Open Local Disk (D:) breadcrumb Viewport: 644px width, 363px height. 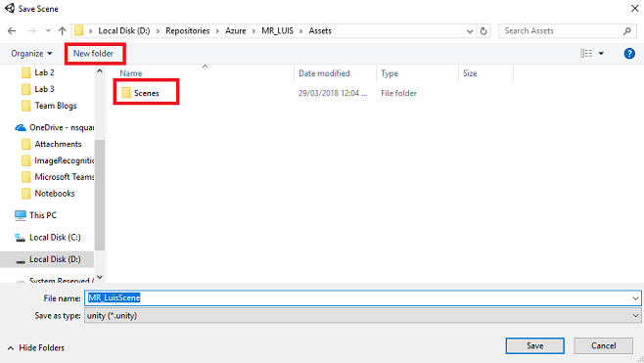coord(124,30)
